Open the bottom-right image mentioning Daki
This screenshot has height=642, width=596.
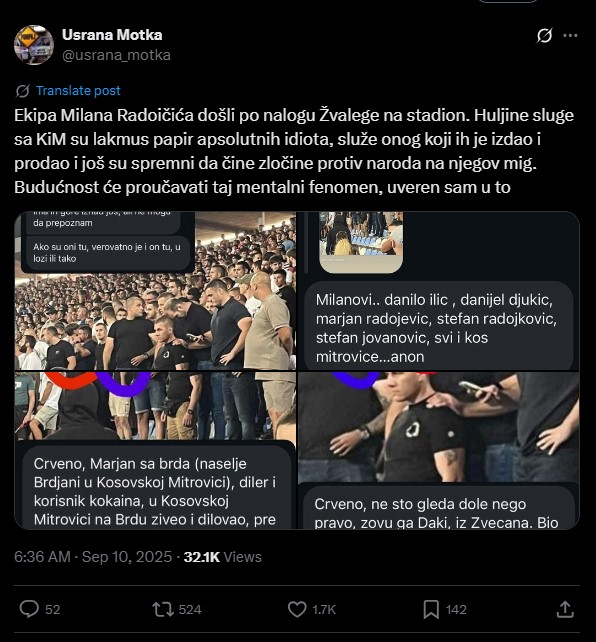coord(438,450)
